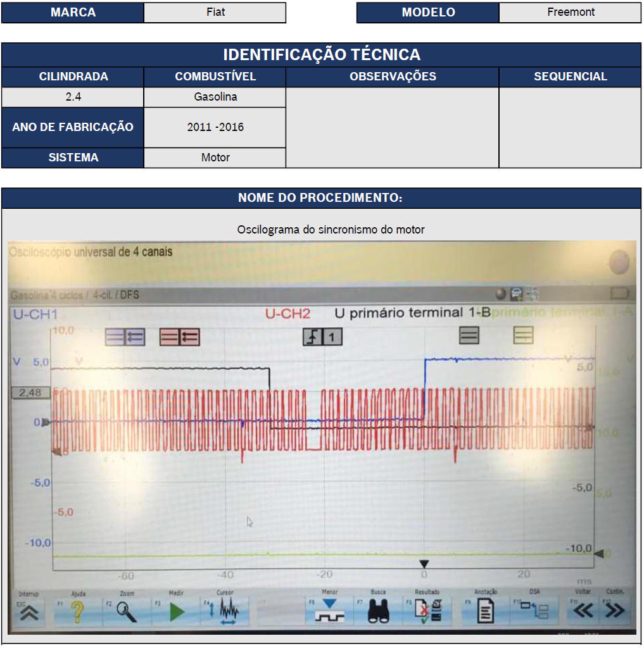Toggle black primary terminal 1-B channel box
Viewport: 644px width, 648px height.
click(469, 335)
